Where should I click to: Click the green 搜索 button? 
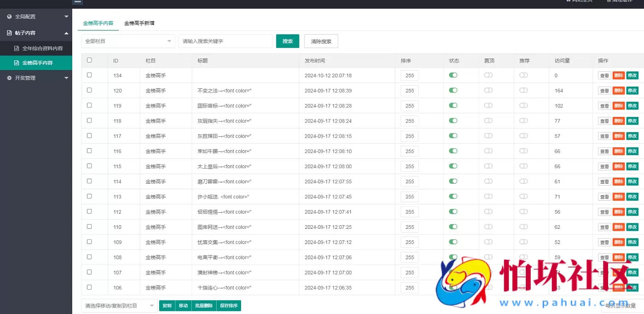coord(287,41)
